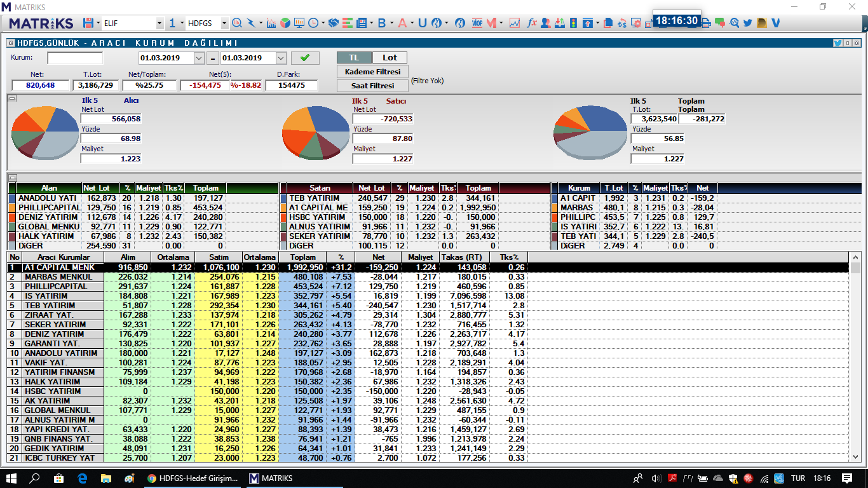Click the equals sign button between dates
This screenshot has width=868, height=488.
click(x=213, y=58)
